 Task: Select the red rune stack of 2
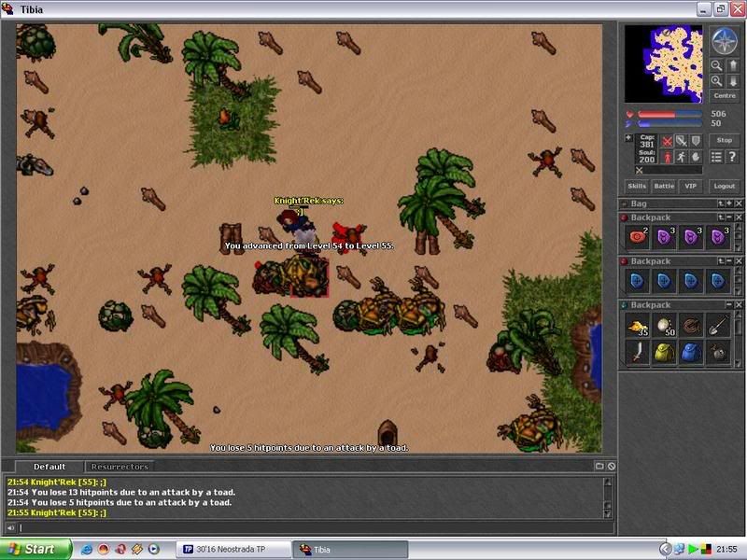pyautogui.click(x=638, y=237)
